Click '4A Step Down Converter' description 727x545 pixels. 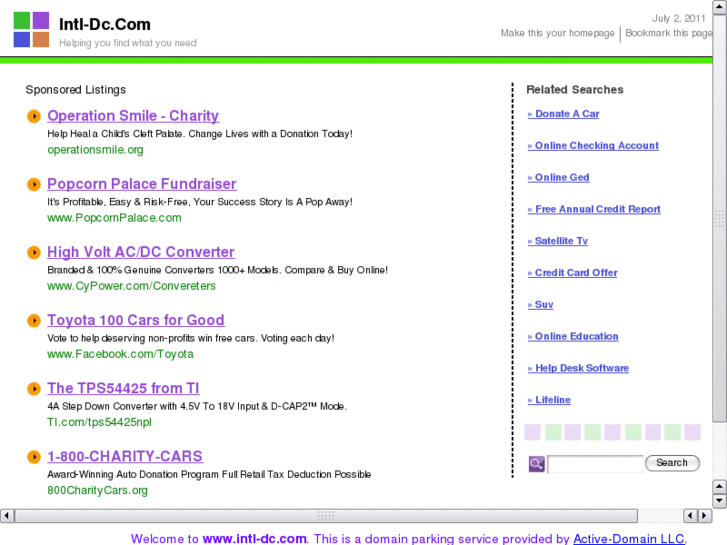click(197, 407)
